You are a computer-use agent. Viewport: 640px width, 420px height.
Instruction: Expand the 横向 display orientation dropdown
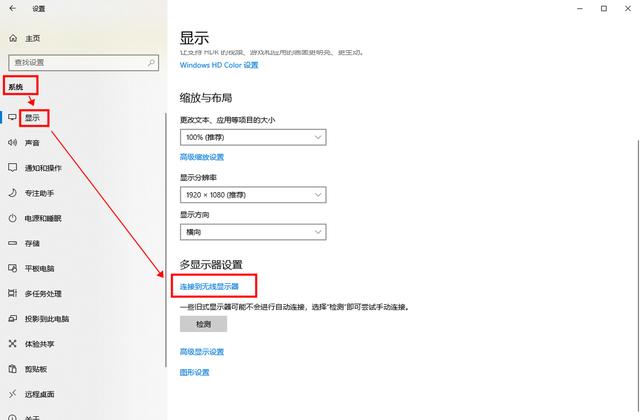pyautogui.click(x=253, y=232)
